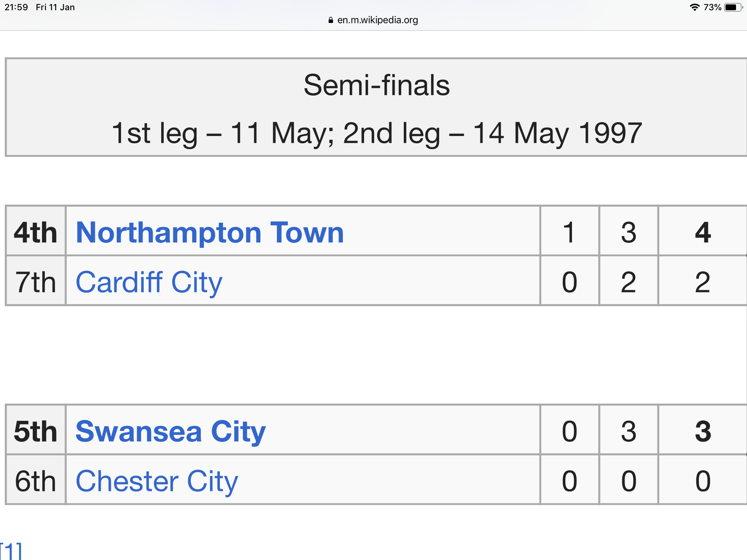Open the Northampton Town link
The height and width of the screenshot is (560, 747).
(210, 232)
